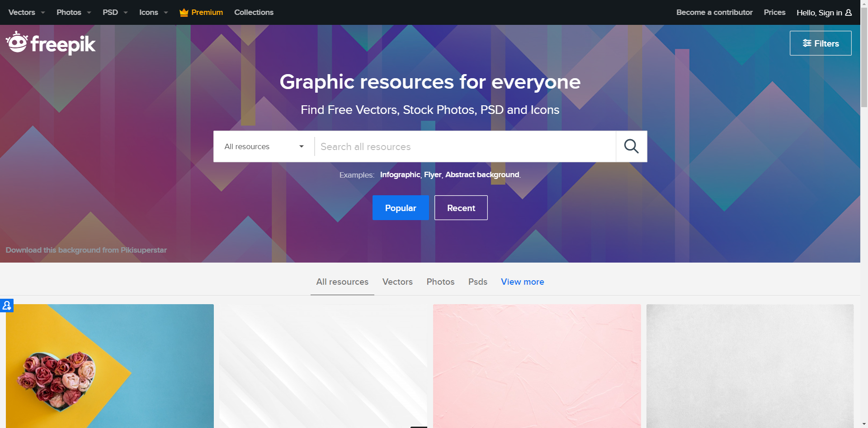Click Download this background from Pikisuperstar

[86, 250]
